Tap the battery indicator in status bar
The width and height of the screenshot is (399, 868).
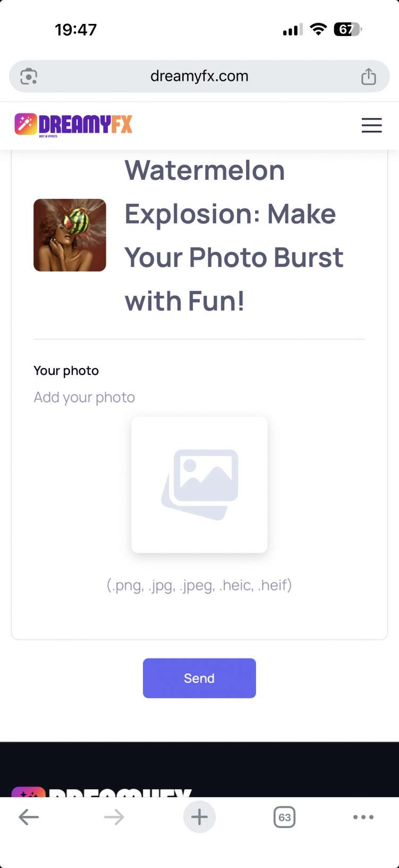347,29
